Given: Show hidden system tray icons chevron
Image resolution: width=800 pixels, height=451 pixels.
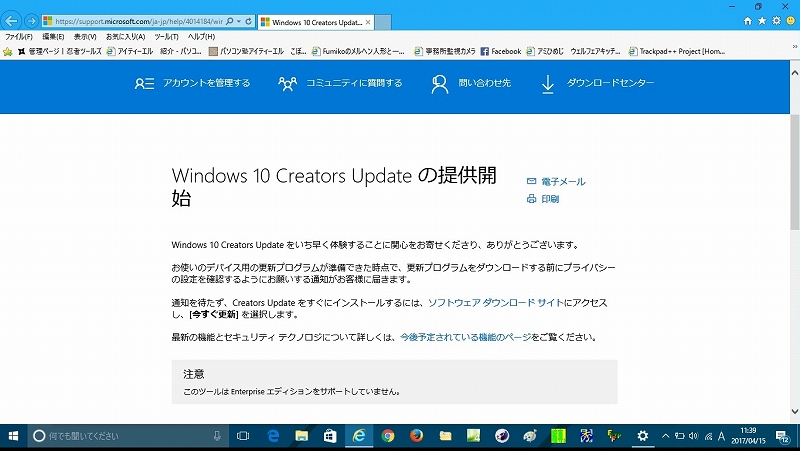Looking at the screenshot, I should [665, 436].
